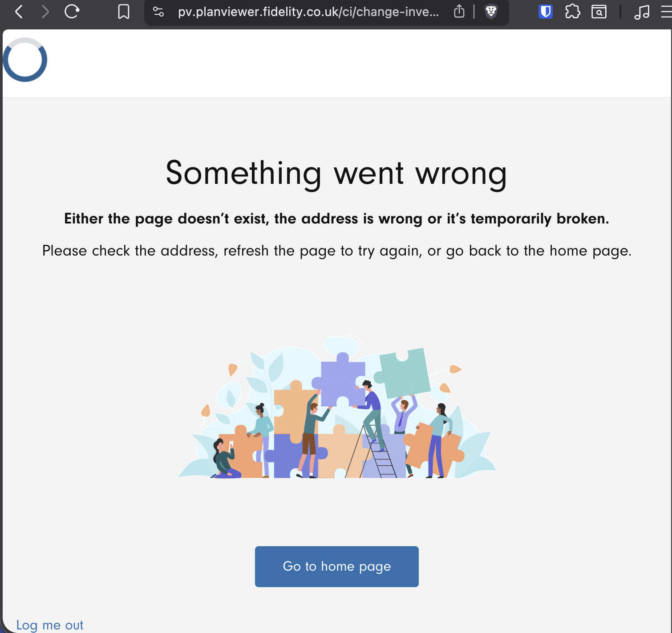Click the puzzle people illustration

click(337, 406)
